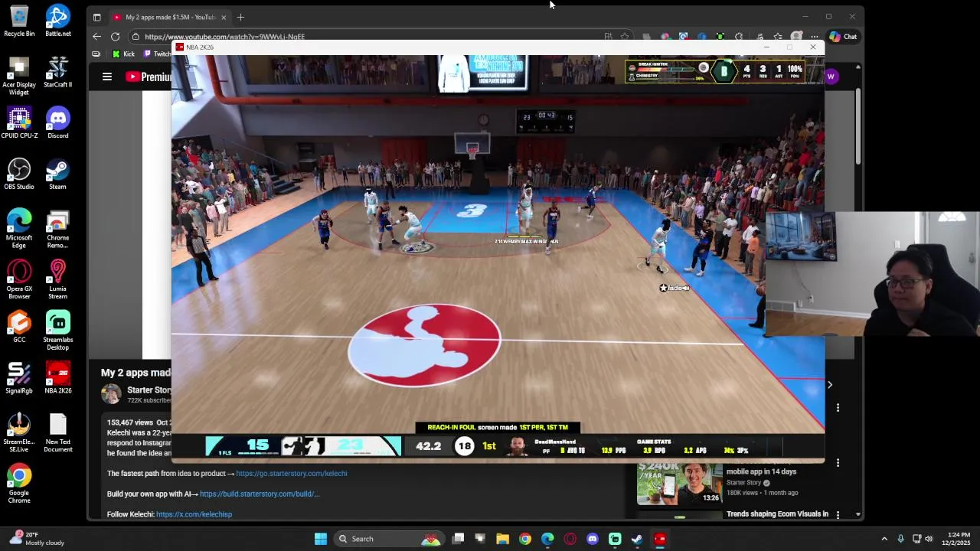Viewport: 980px width, 551px height.
Task: Open volume control in system tray
Action: tap(929, 539)
